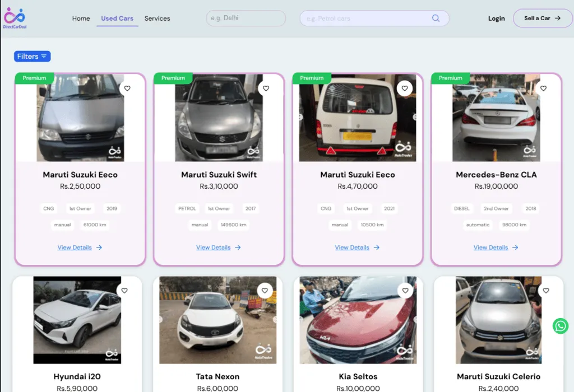Open the Mercedes-Benz CLA car photo

pyautogui.click(x=496, y=118)
